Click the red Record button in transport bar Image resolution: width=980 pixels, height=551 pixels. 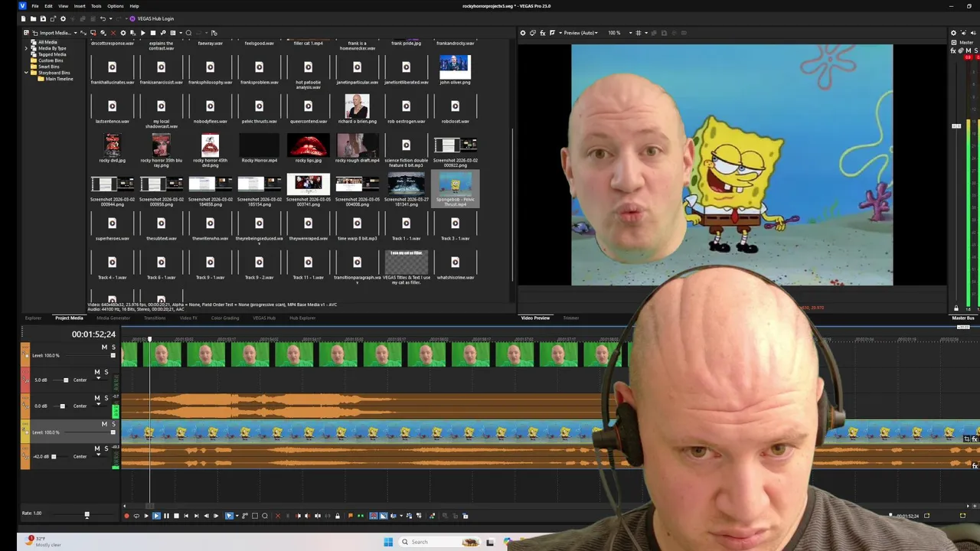point(126,516)
